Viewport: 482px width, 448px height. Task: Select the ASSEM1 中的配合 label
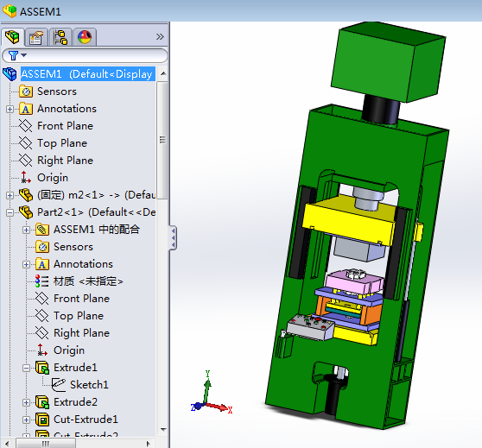(x=97, y=230)
